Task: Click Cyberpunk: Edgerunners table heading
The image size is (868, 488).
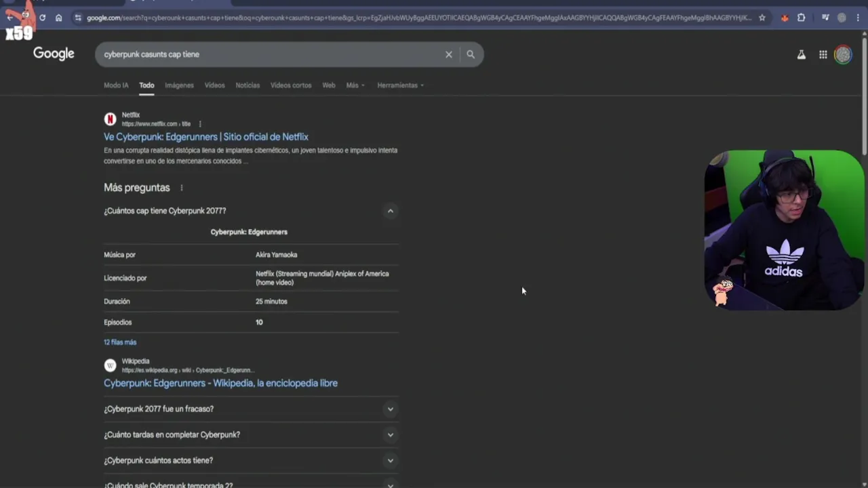Action: coord(249,232)
